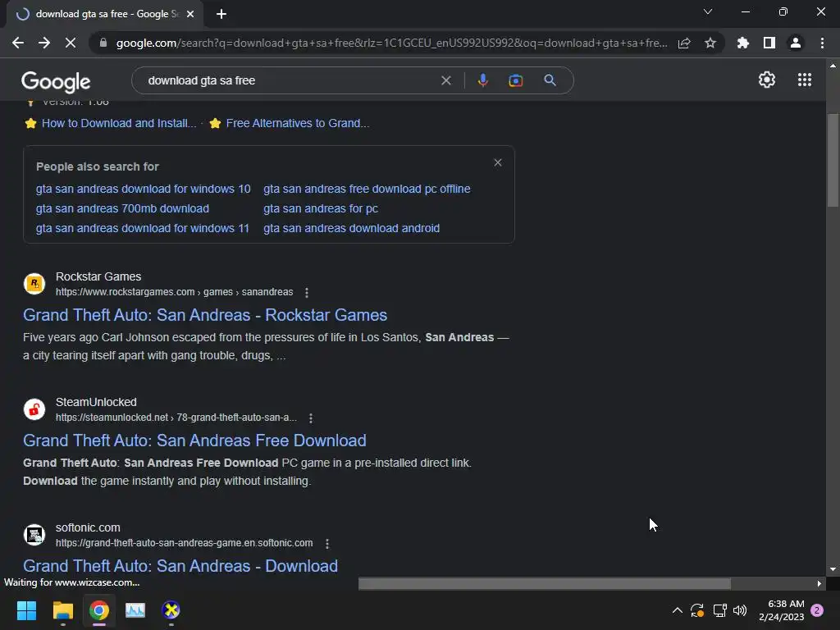Switch to Chrome in the taskbar

point(99,610)
